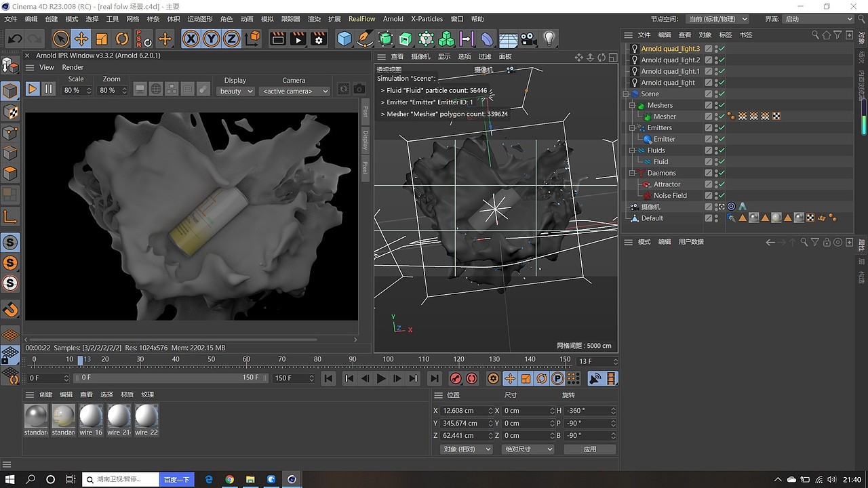
Task: Open the render settings clapperboard with gear
Action: [x=319, y=39]
